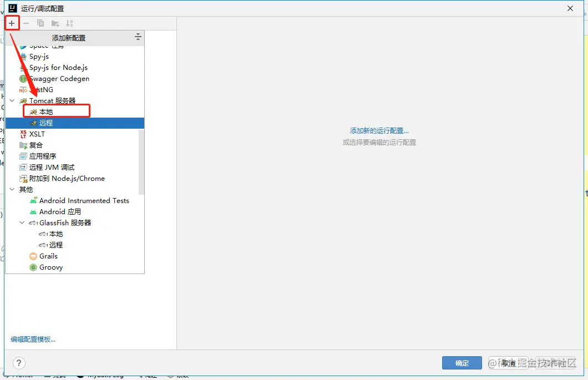Open the 编辑配置模板... link
The height and width of the screenshot is (380, 588).
pyautogui.click(x=33, y=340)
